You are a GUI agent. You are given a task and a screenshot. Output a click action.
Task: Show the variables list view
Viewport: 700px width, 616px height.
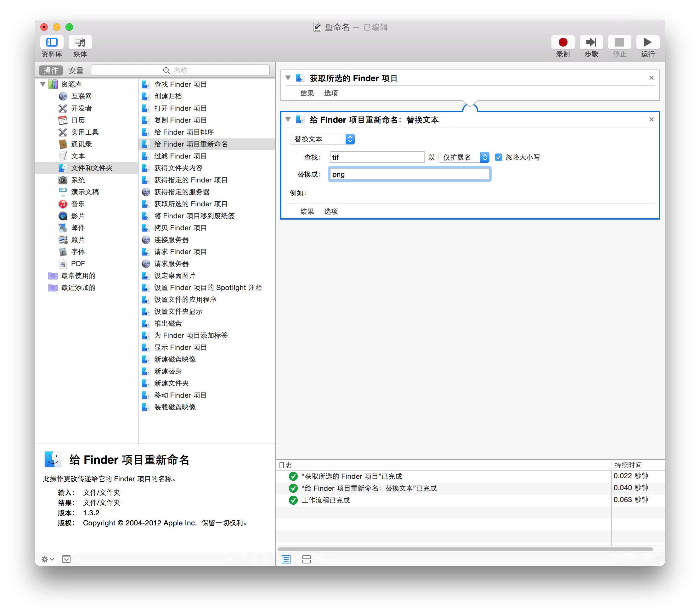coord(307,560)
